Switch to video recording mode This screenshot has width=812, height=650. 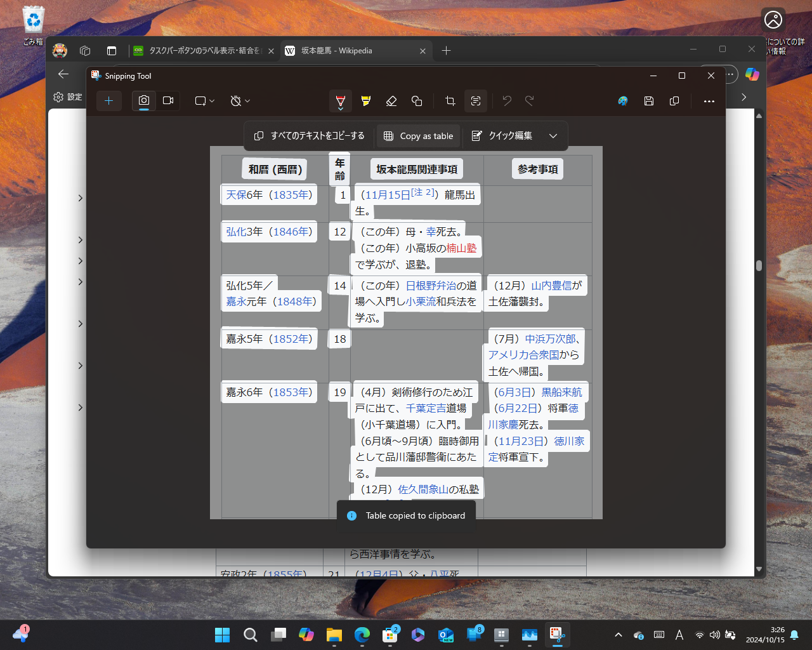point(167,100)
